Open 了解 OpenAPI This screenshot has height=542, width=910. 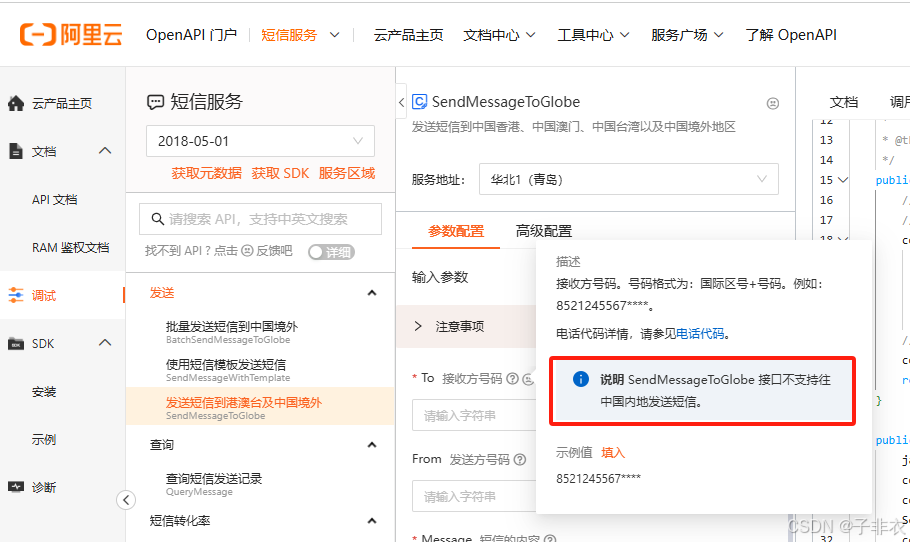point(791,35)
